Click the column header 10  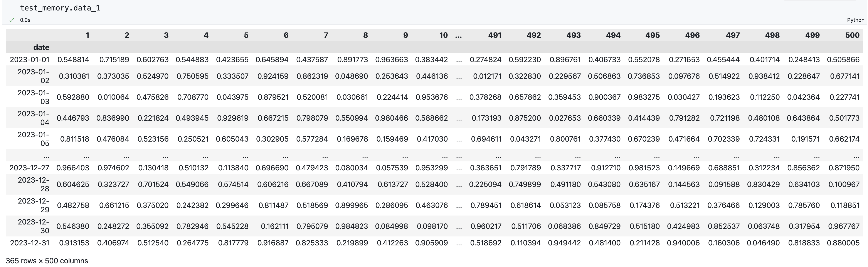click(443, 35)
